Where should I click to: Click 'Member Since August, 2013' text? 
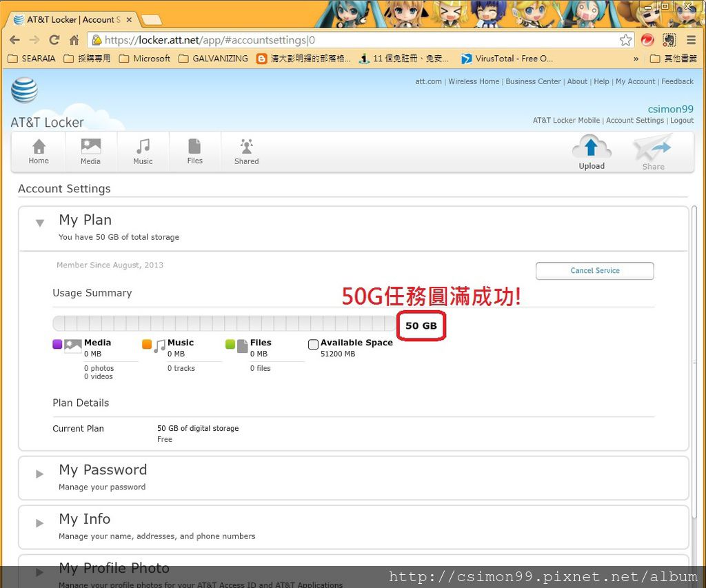click(110, 265)
